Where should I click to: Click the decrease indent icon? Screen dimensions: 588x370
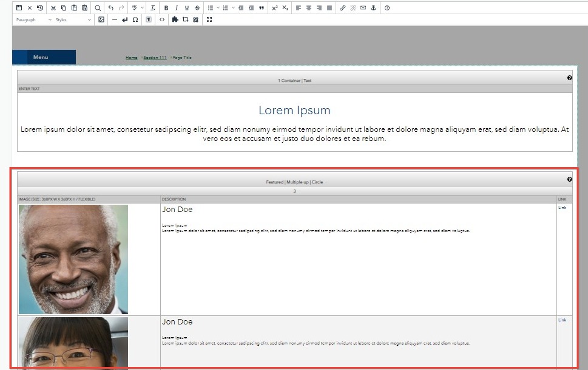click(241, 7)
